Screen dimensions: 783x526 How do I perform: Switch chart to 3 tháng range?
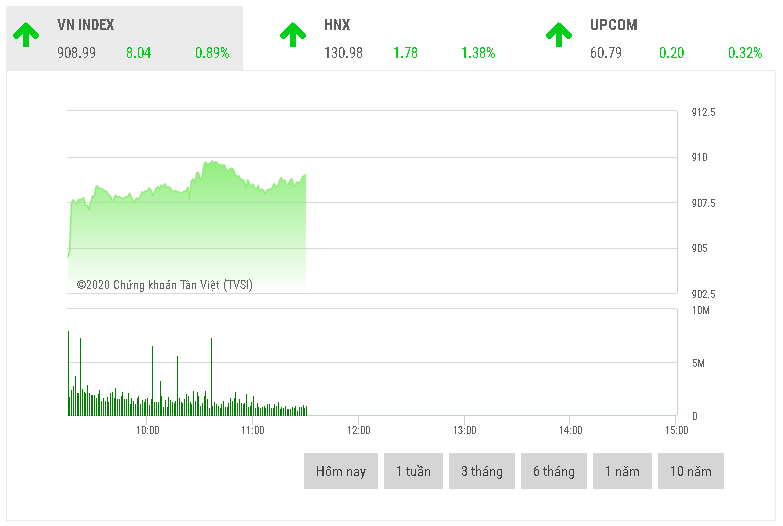point(482,471)
